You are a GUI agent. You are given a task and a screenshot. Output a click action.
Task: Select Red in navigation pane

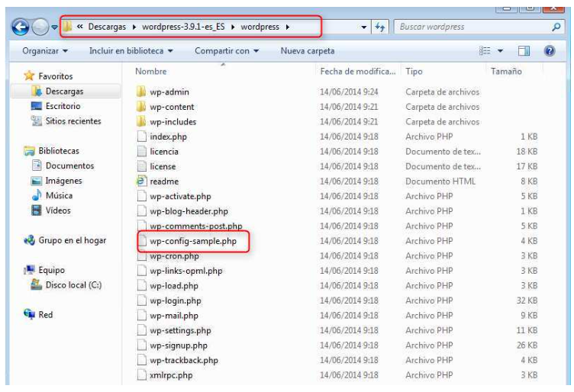point(45,315)
